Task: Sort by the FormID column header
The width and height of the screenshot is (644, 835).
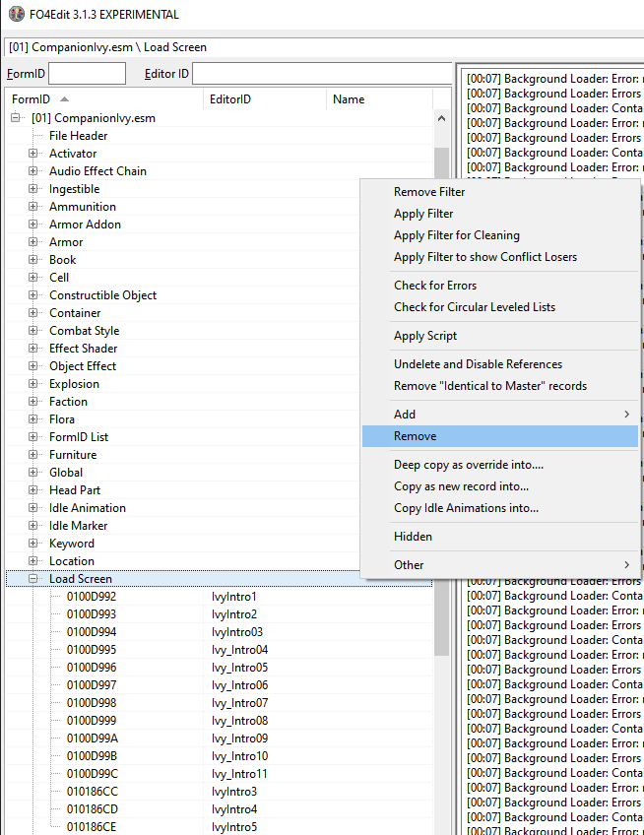Action: coord(104,99)
